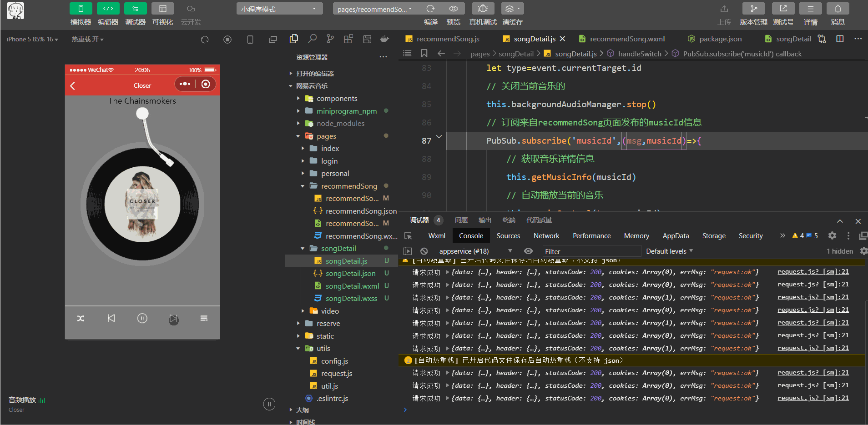Pause the song in simulator
The height and width of the screenshot is (425, 868).
point(142,318)
